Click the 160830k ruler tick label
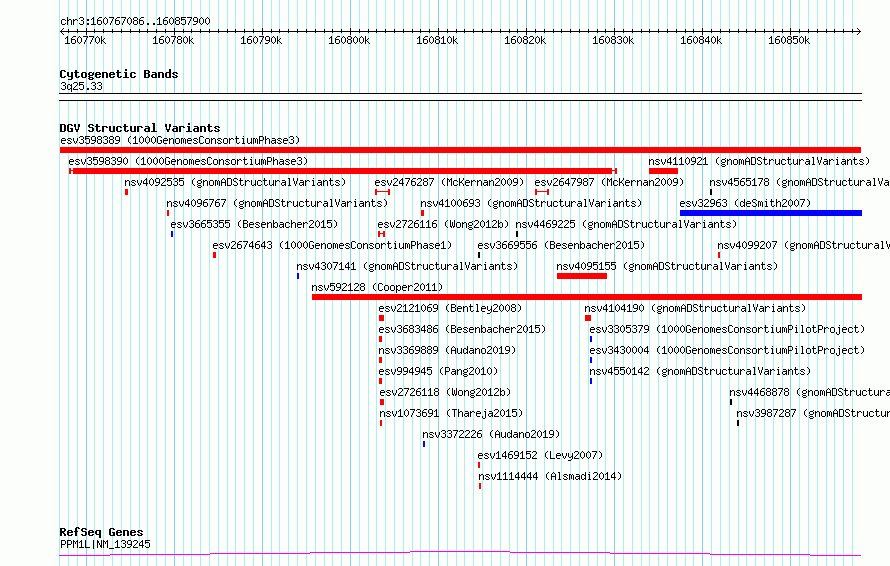This screenshot has width=890, height=566. pyautogui.click(x=613, y=40)
